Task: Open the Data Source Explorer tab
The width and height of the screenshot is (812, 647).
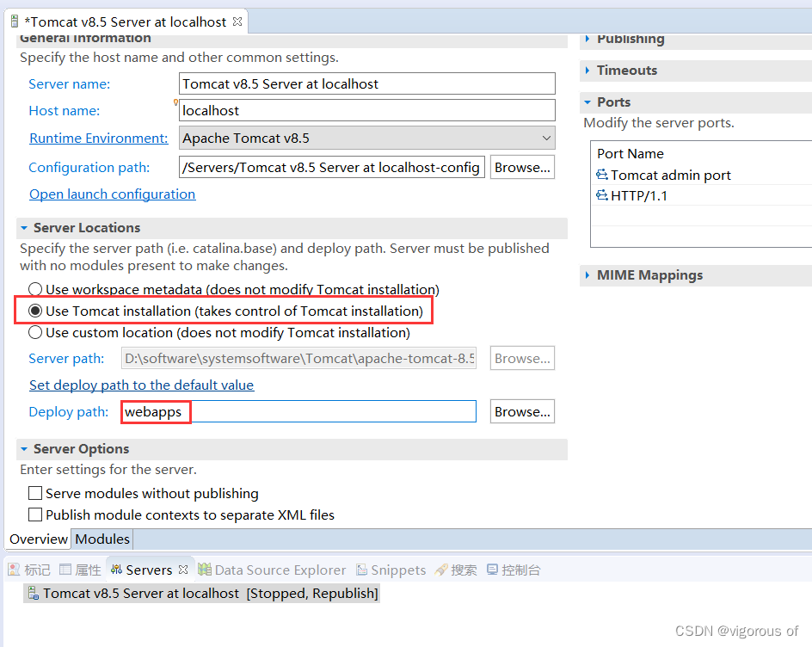Action: pos(272,570)
